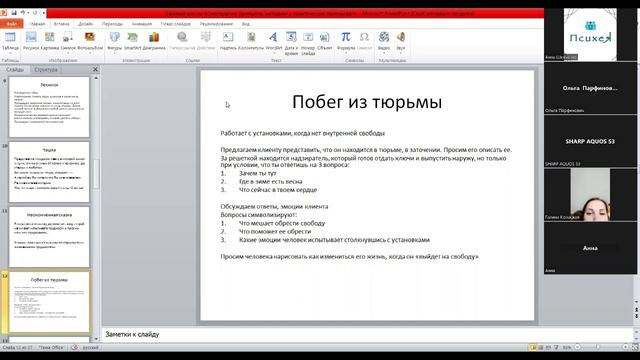Click the line 'Что сейчас в твоем сердце'
This screenshot has width=640, height=360.
click(x=278, y=190)
